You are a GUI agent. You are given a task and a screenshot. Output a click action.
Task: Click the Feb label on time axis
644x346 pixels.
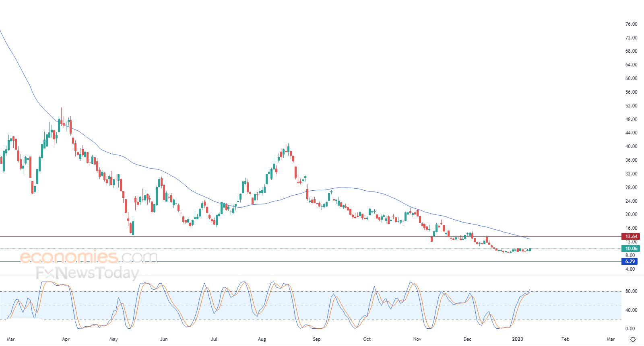pos(566,339)
